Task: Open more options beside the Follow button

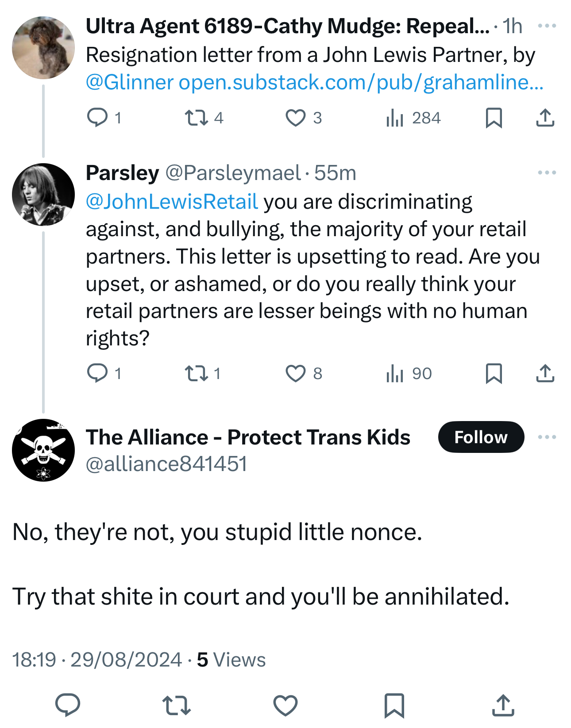Action: (x=547, y=437)
